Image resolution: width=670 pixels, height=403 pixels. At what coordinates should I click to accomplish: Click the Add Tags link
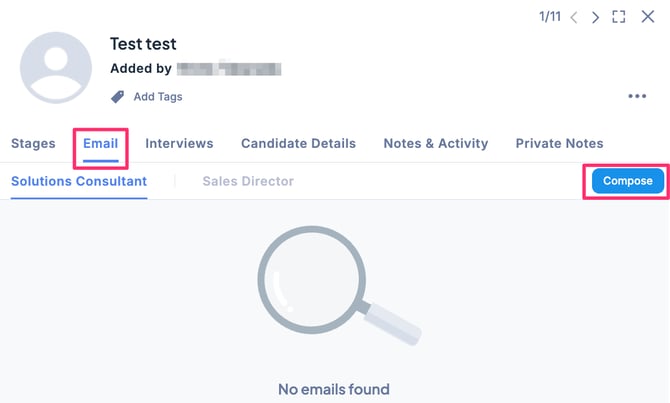[158, 97]
